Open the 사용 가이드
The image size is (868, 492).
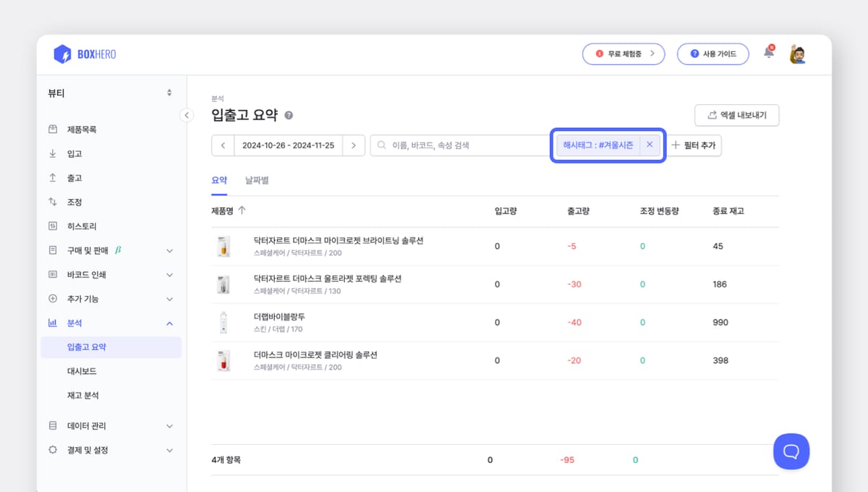[712, 53]
